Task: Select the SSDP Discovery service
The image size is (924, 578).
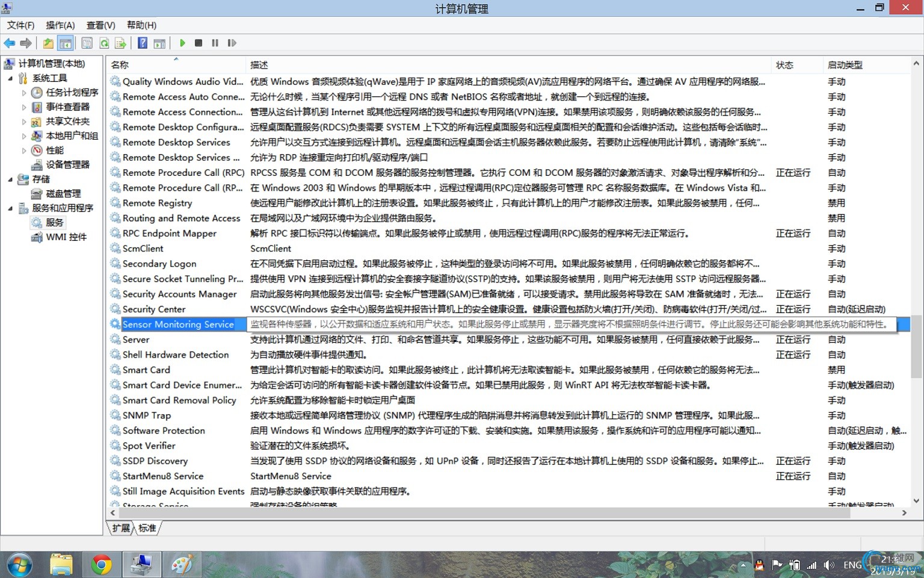Action: tap(155, 461)
